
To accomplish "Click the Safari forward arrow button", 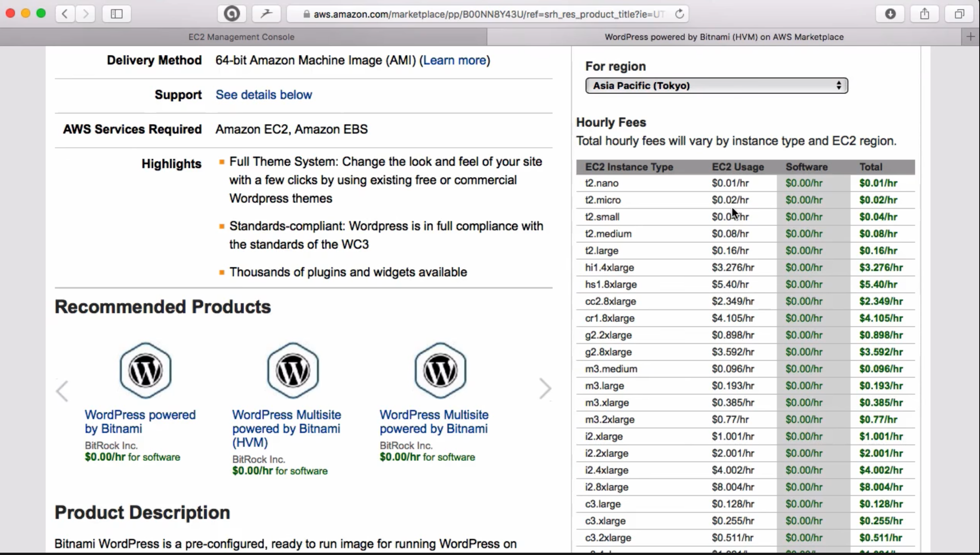I will click(85, 14).
